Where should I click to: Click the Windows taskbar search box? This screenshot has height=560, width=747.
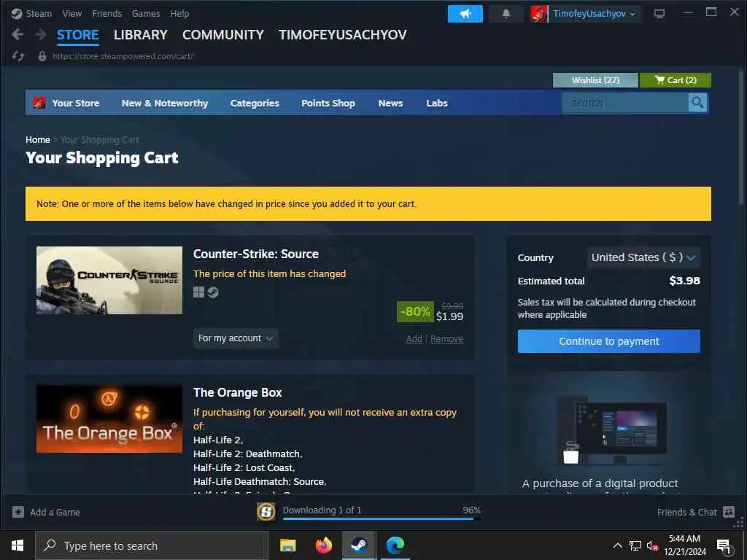point(152,545)
